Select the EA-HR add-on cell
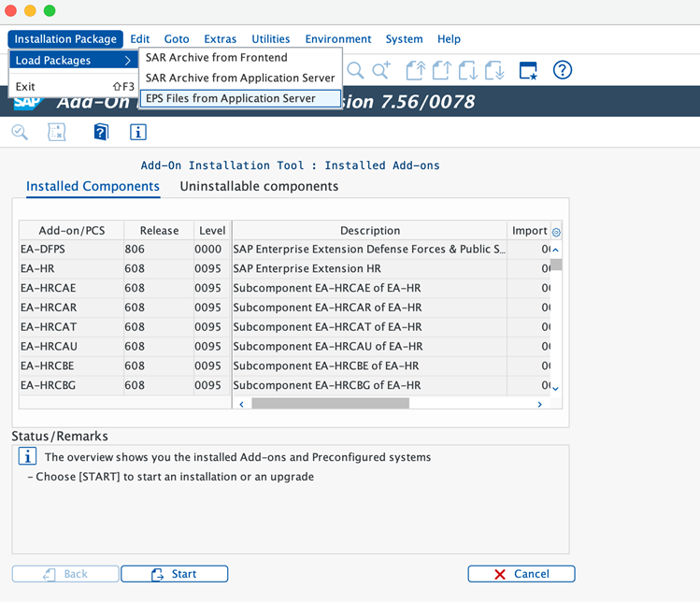Screen dimensions: 700x602 71,269
